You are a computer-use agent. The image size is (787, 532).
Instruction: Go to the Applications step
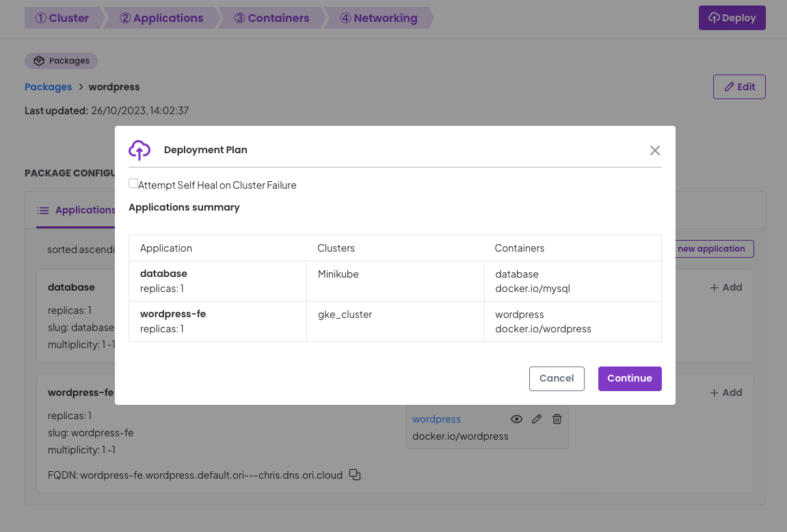click(x=161, y=18)
